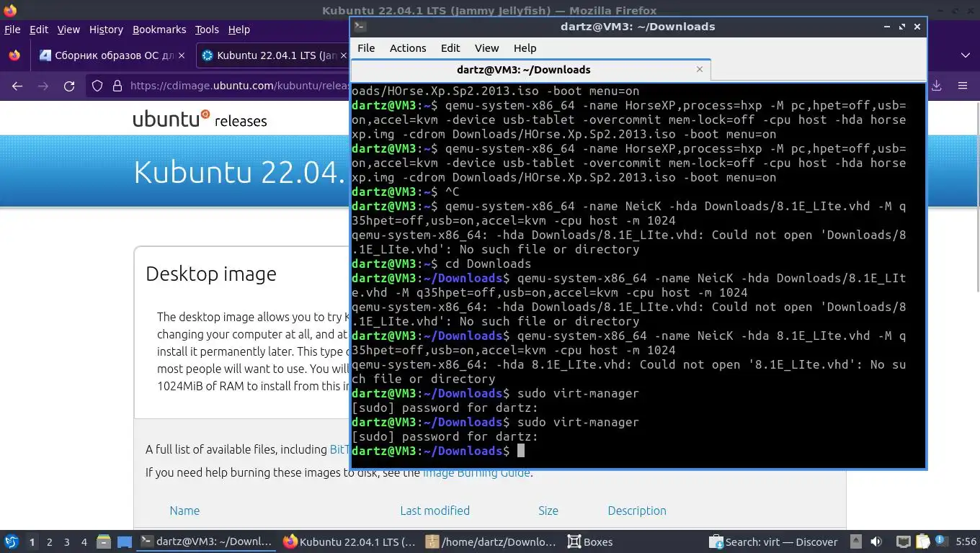Click the padlock site security icon
This screenshot has width=980, height=553.
point(117,86)
